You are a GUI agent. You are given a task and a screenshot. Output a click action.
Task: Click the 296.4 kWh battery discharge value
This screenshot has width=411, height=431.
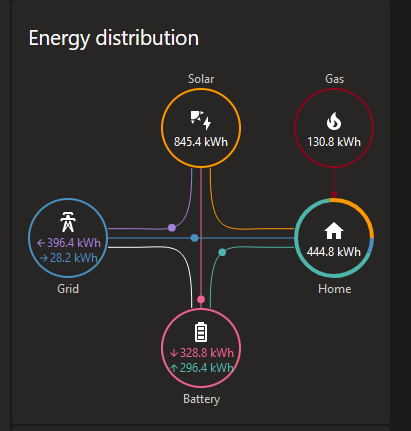tap(202, 368)
